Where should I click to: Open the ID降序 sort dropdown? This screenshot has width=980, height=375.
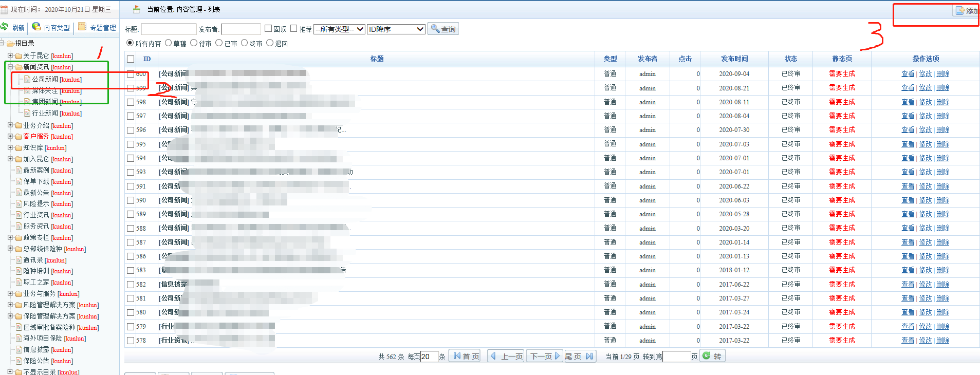tap(396, 29)
